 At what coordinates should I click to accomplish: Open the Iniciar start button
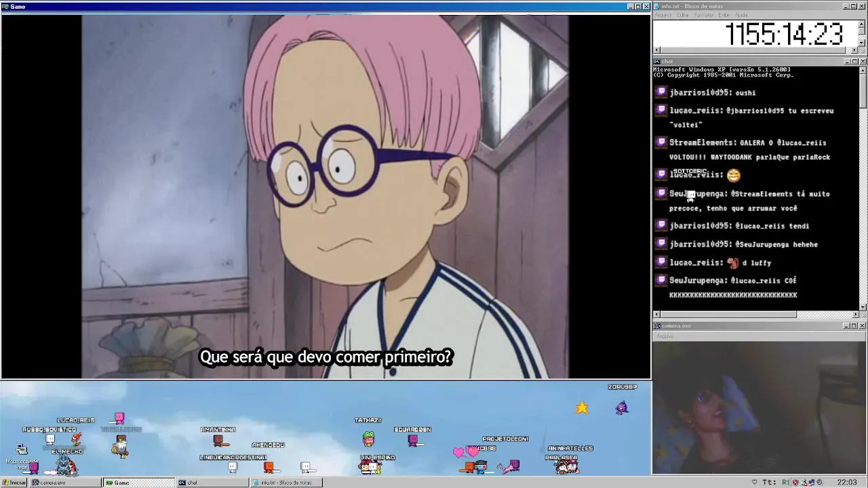(14, 483)
